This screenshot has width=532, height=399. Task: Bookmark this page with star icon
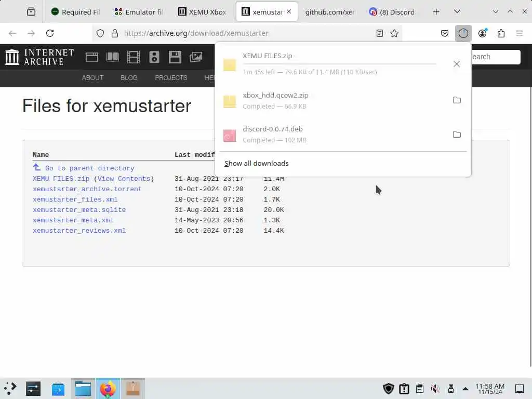click(394, 33)
